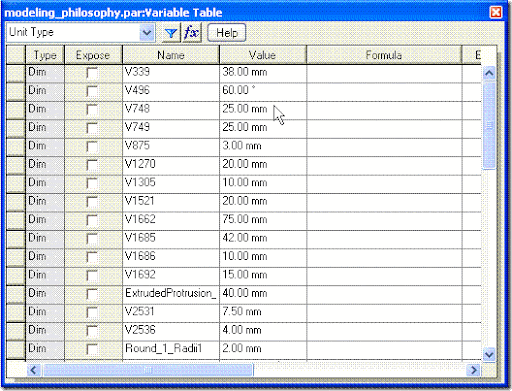Click vertical scrollbar down arrow
Image resolution: width=512 pixels, height=391 pixels.
point(489,354)
